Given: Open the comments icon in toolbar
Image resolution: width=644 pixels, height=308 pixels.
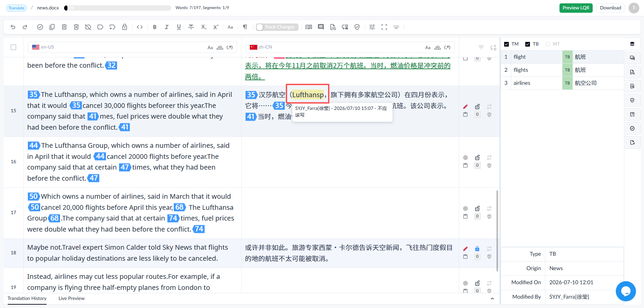Looking at the screenshot, I should click(x=321, y=27).
